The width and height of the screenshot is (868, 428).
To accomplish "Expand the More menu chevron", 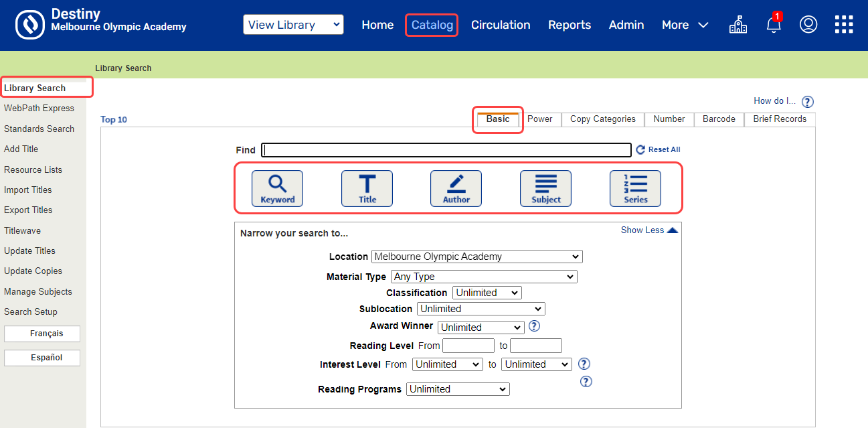I will coord(703,25).
